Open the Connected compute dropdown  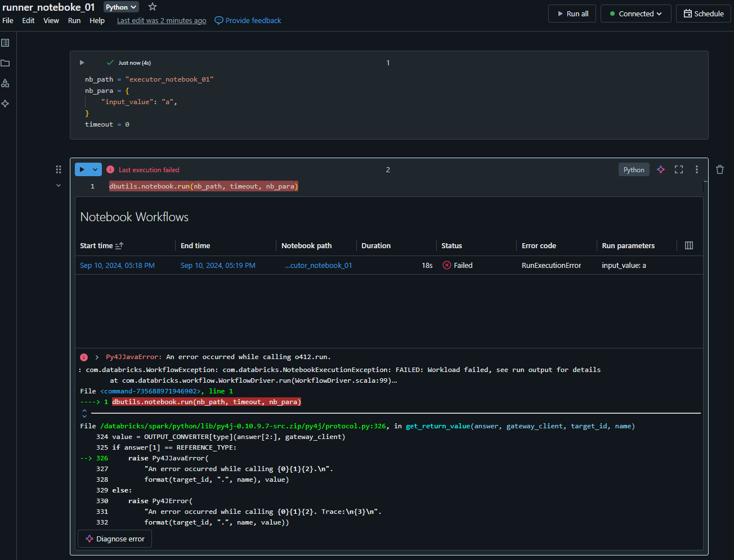pyautogui.click(x=635, y=13)
